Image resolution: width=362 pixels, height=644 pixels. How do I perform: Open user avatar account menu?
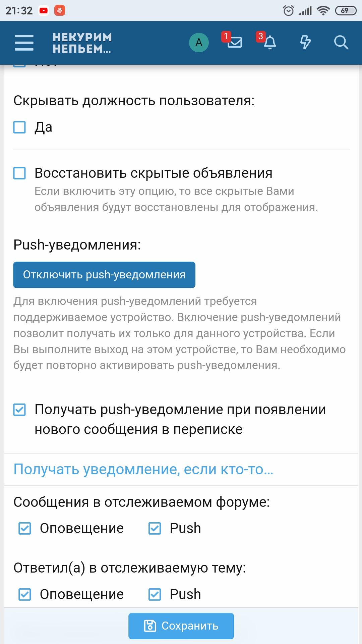pyautogui.click(x=199, y=43)
